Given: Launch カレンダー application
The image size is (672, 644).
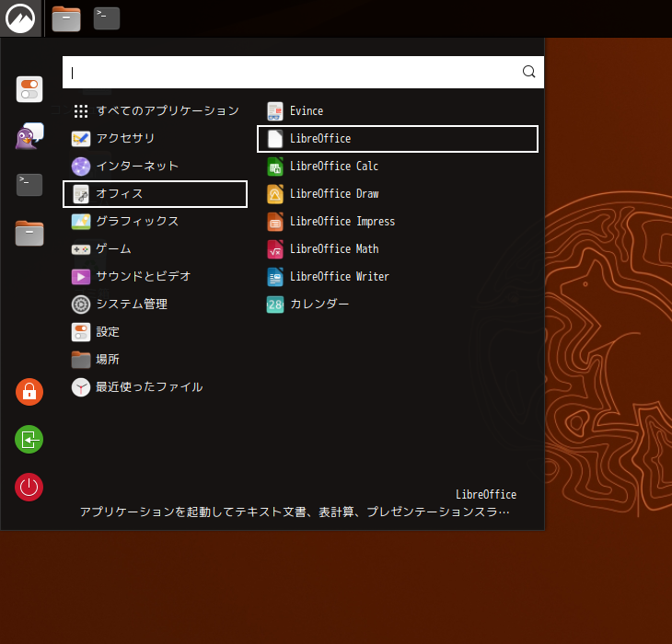Looking at the screenshot, I should [x=398, y=304].
